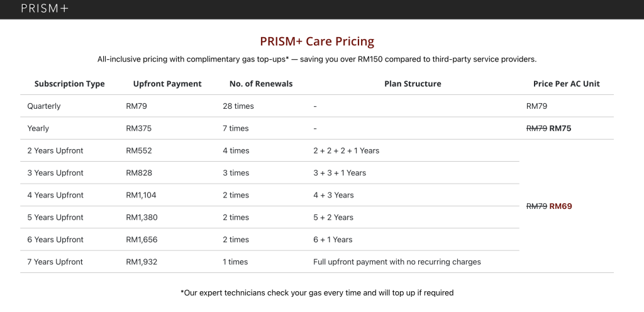The image size is (644, 312).
Task: Click the 3 Years Upfront row label
Action: 55,173
